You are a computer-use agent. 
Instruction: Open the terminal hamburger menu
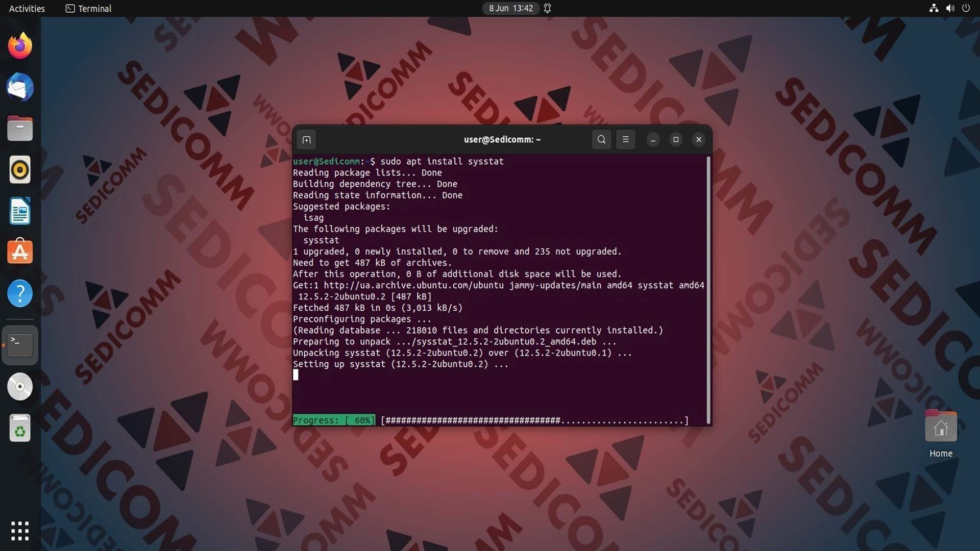pyautogui.click(x=625, y=139)
